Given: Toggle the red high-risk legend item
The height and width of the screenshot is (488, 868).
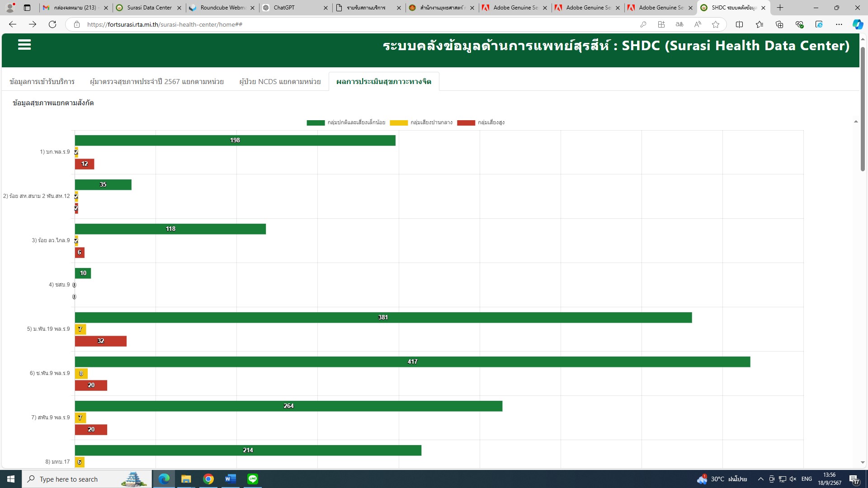Looking at the screenshot, I should (481, 122).
